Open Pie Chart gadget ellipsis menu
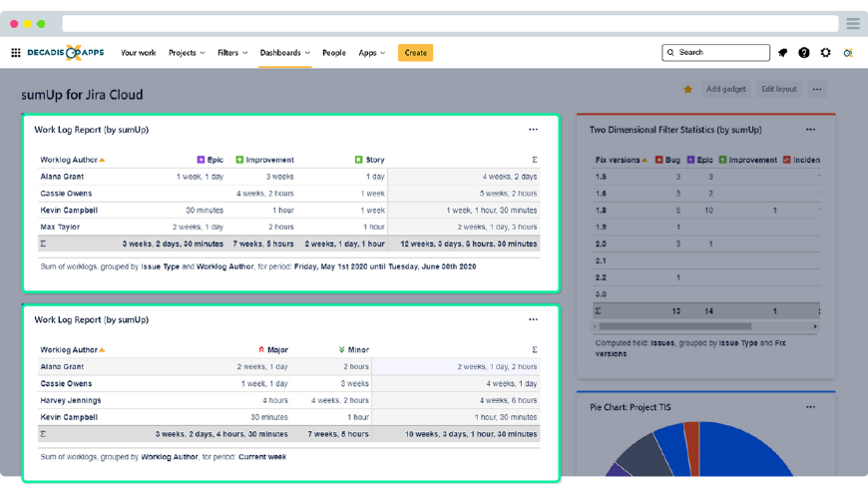This screenshot has width=868, height=493. click(x=810, y=407)
